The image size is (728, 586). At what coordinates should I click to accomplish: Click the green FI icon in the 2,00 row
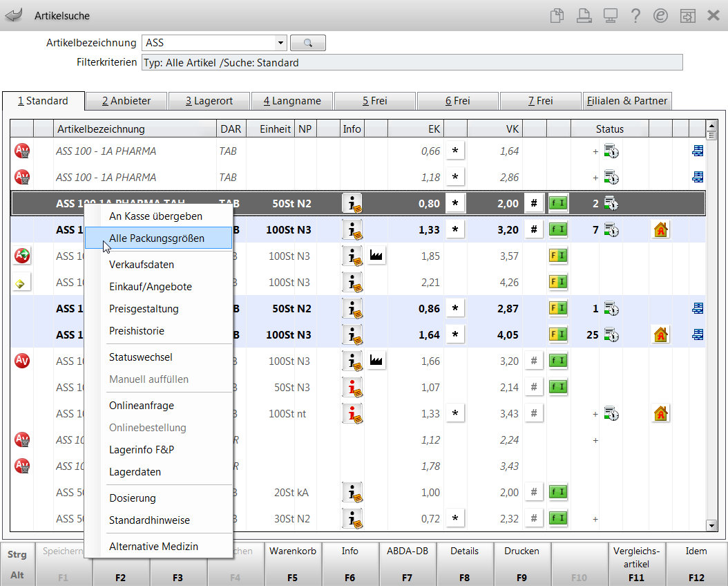(x=557, y=203)
